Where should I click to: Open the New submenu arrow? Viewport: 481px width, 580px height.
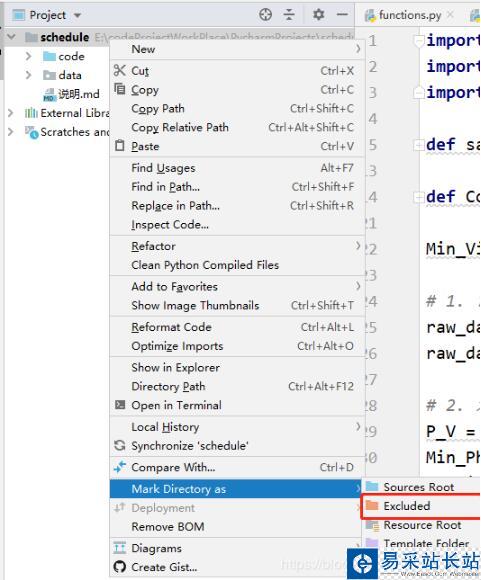point(358,48)
